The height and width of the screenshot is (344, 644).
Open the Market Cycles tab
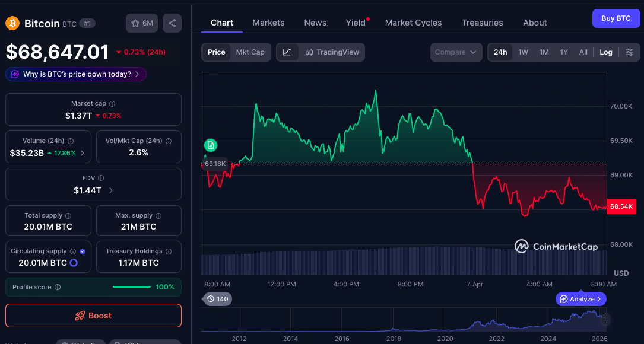pyautogui.click(x=413, y=23)
